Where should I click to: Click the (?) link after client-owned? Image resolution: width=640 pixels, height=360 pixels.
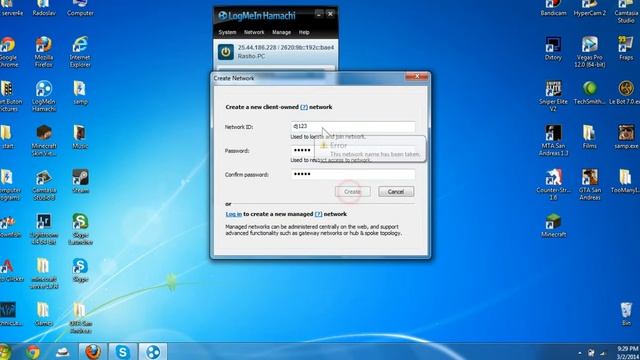tap(304, 107)
